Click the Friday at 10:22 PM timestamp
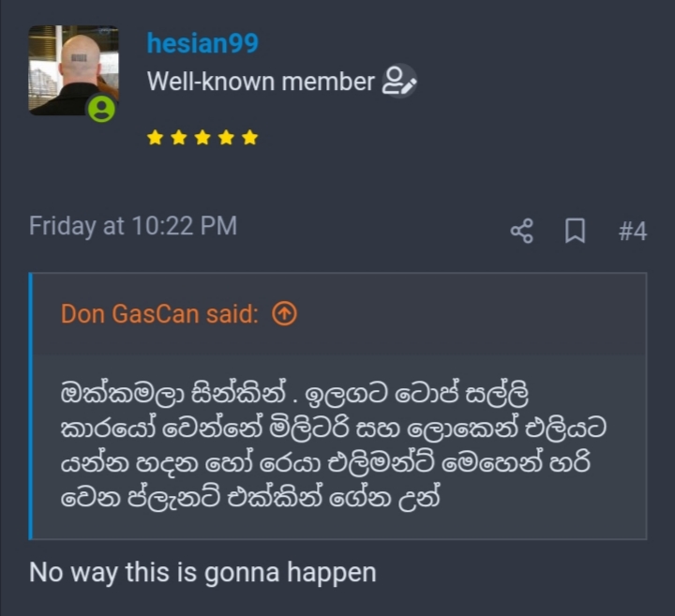 pyautogui.click(x=133, y=226)
